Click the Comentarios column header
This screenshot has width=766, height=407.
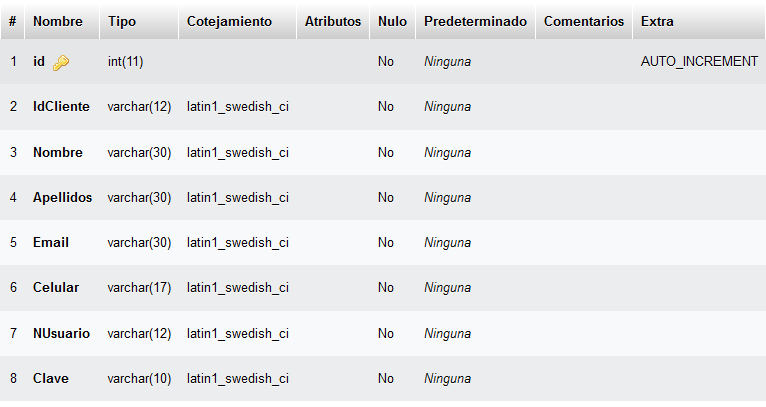click(584, 21)
